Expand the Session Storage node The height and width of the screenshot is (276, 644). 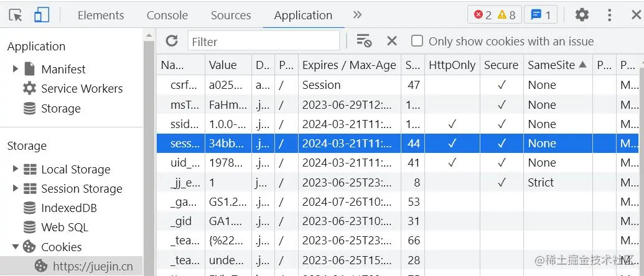(16, 188)
